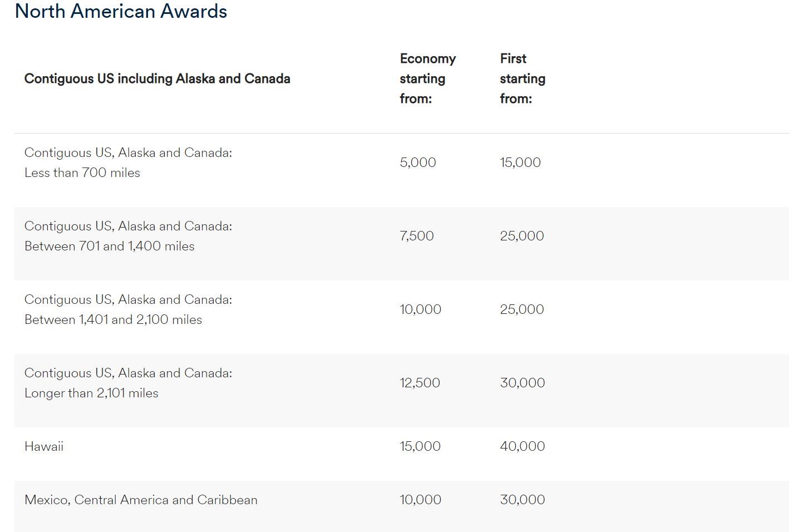
Task: Select Longer than 2,101 miles row label
Action: (x=128, y=383)
